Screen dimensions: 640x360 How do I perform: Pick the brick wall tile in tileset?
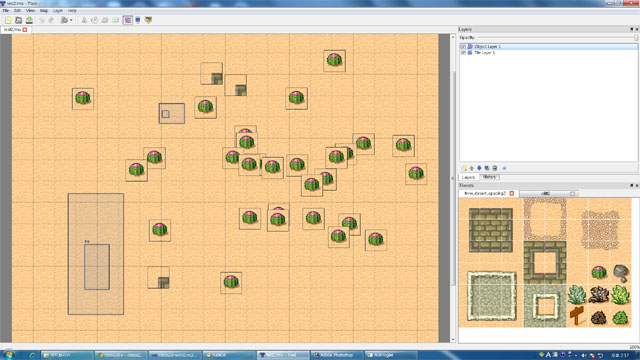[x=491, y=230]
